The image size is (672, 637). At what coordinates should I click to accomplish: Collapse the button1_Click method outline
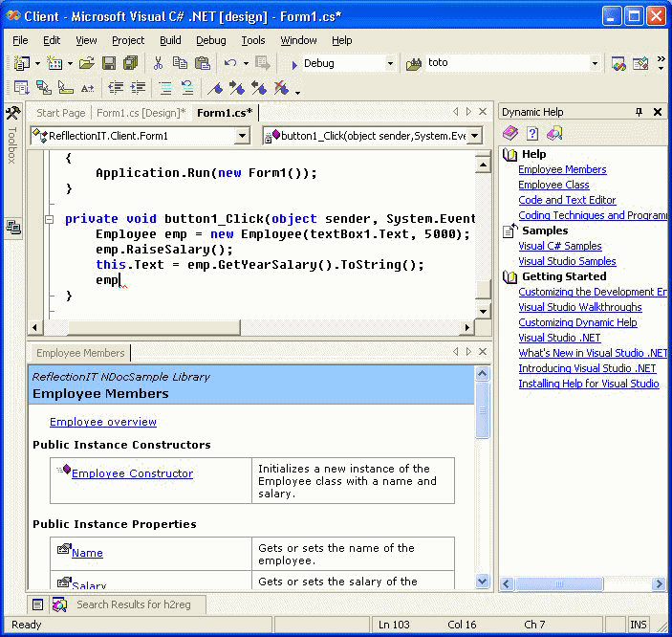(50, 219)
